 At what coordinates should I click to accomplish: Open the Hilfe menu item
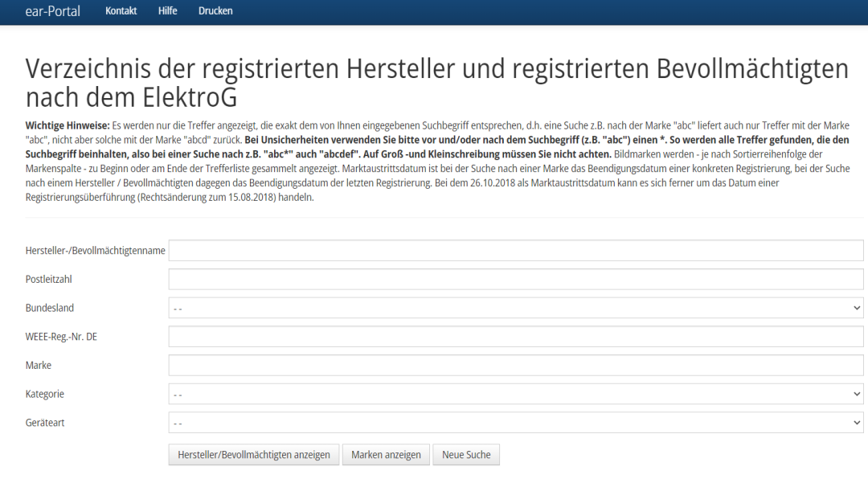(168, 10)
